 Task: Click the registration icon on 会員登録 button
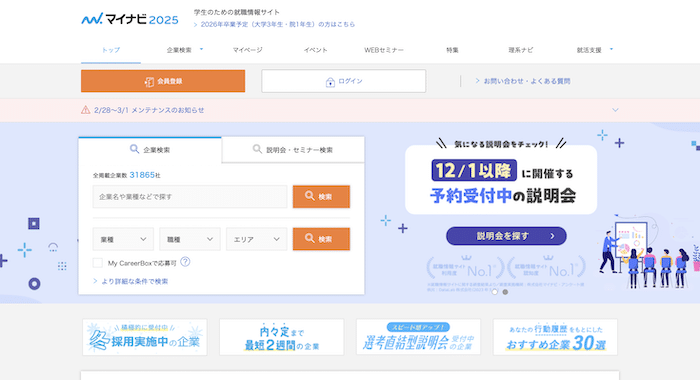point(149,82)
